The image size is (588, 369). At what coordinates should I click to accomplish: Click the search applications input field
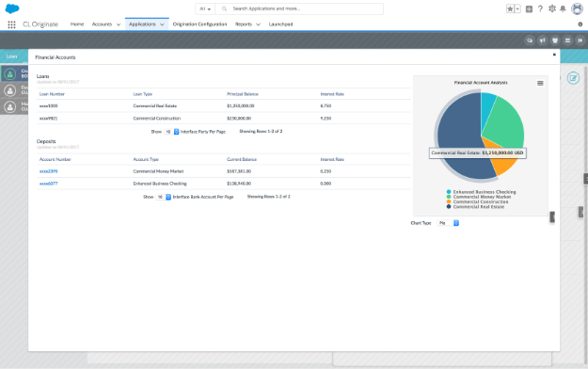coord(299,8)
